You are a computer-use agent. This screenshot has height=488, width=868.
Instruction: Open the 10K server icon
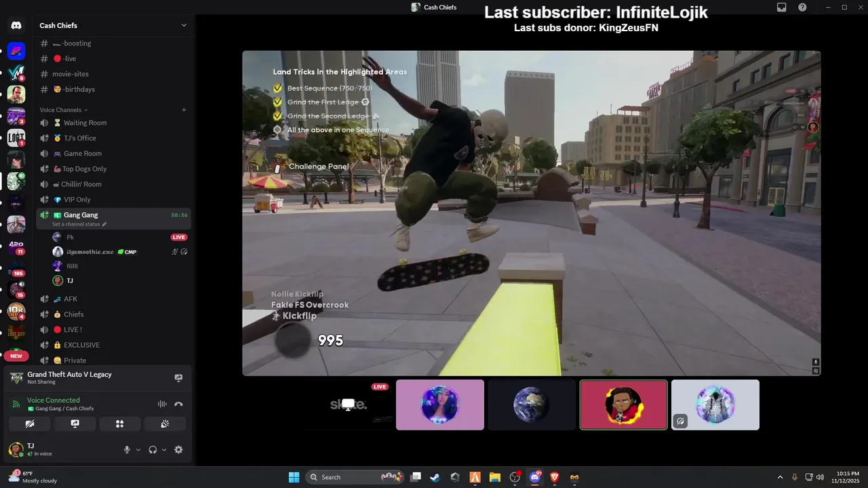tap(16, 311)
